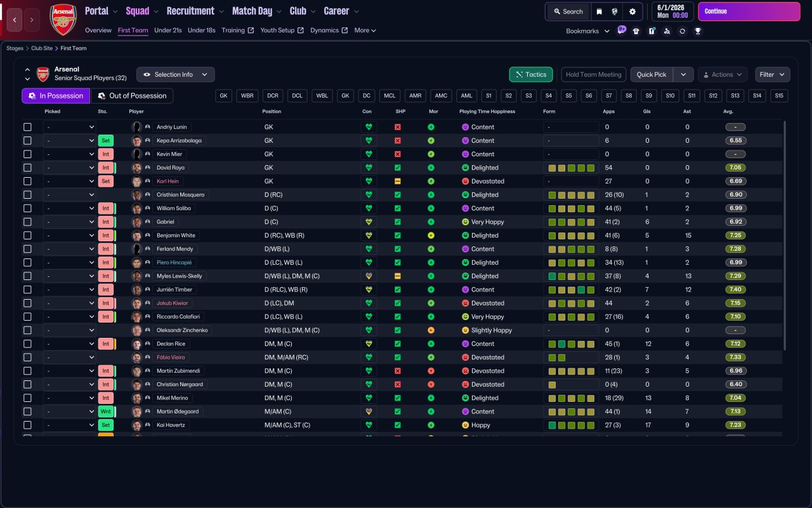This screenshot has width=812, height=508.
Task: Click the Wnt status badge for Martin Ødegaard
Action: click(x=106, y=411)
